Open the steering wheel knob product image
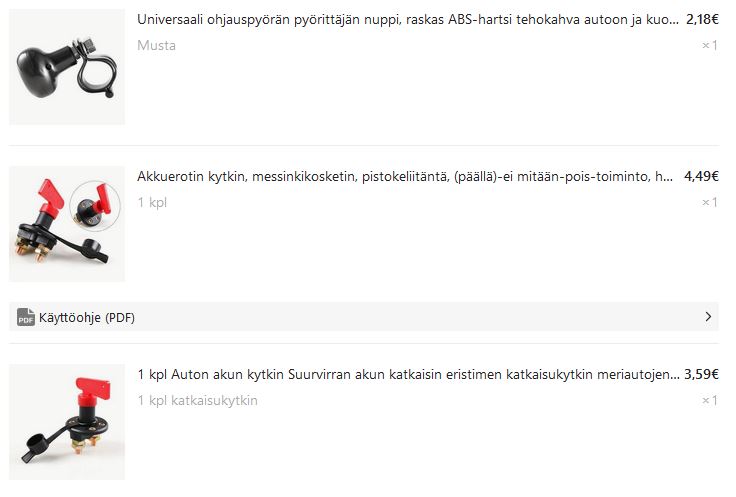Viewport: 736px width, 497px height. tap(67, 67)
